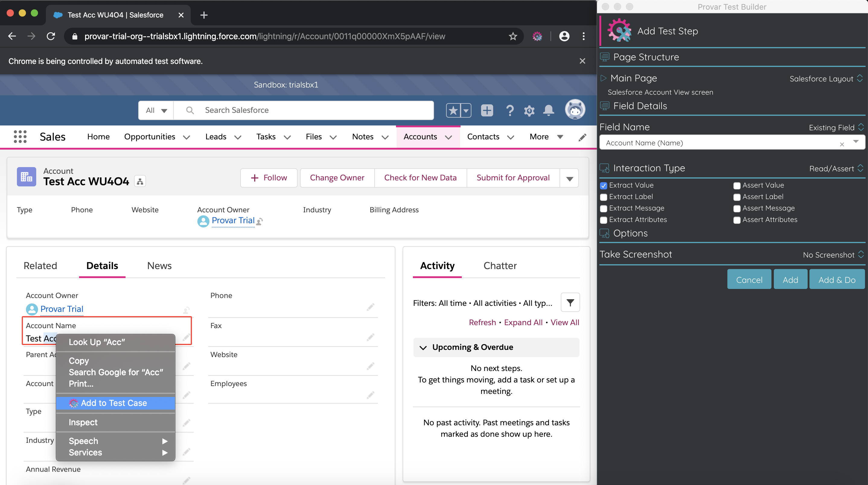Switch to the Related tab
This screenshot has height=485, width=868.
coord(40,265)
